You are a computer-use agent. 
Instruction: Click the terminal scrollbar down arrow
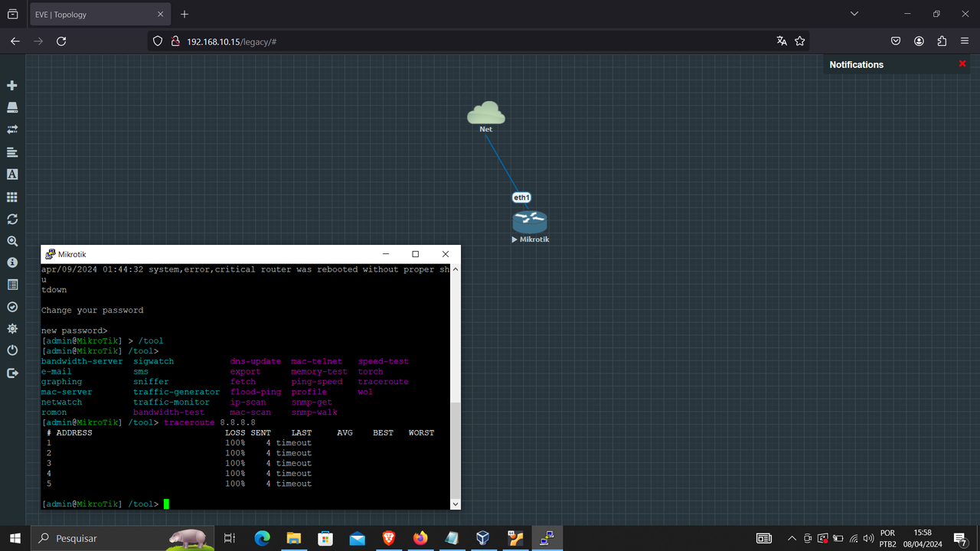[x=456, y=504]
